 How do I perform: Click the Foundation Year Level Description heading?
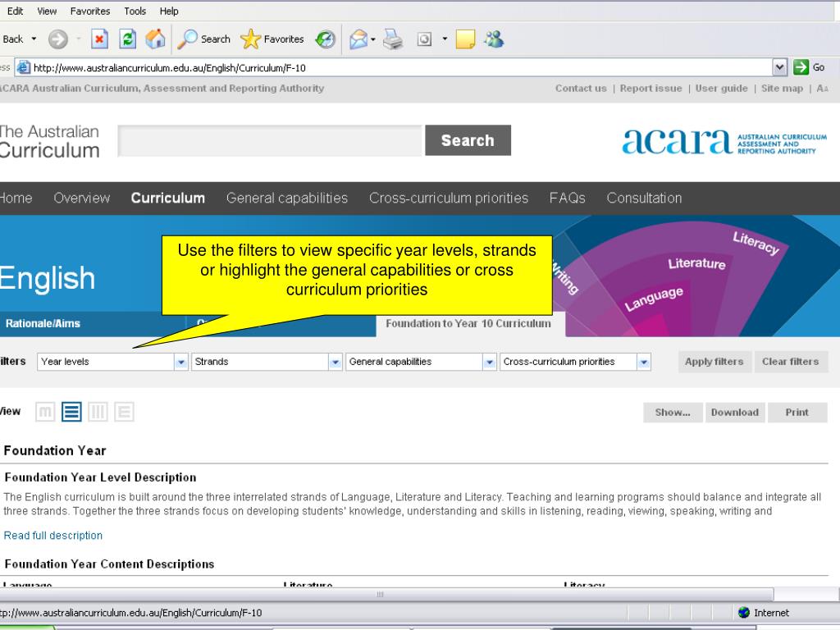click(x=100, y=477)
